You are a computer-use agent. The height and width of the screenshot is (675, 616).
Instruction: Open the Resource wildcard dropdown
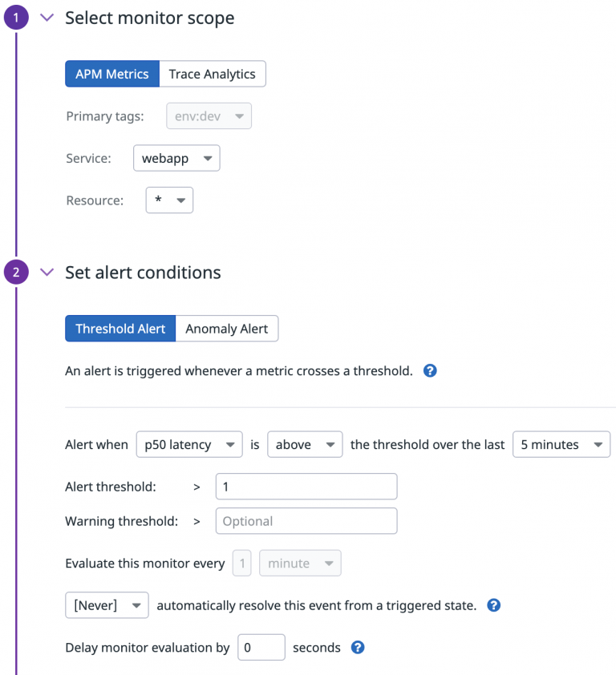[x=168, y=200]
